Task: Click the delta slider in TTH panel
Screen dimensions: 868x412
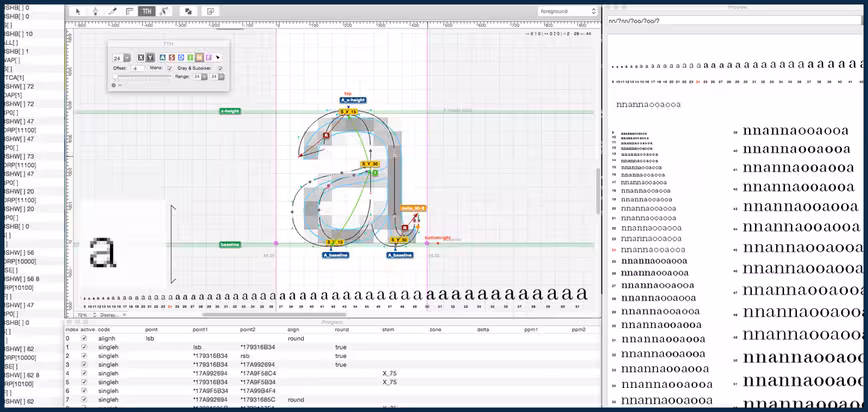Action: pyautogui.click(x=142, y=76)
